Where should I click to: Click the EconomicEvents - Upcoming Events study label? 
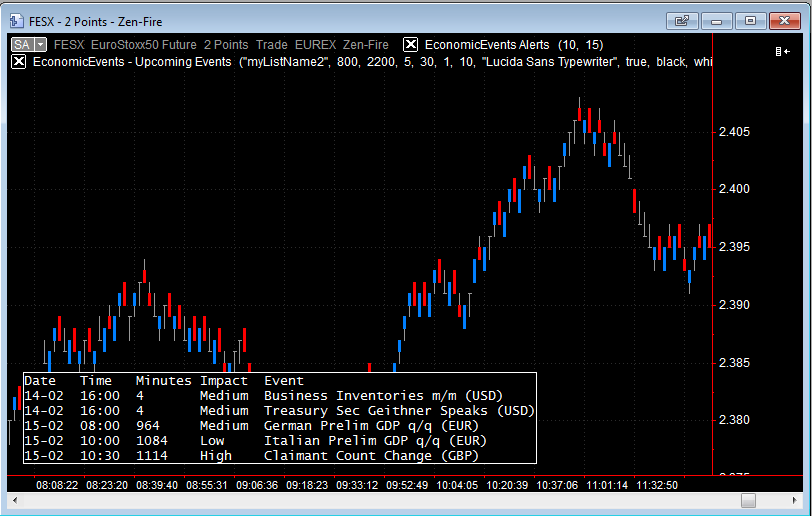pos(132,62)
